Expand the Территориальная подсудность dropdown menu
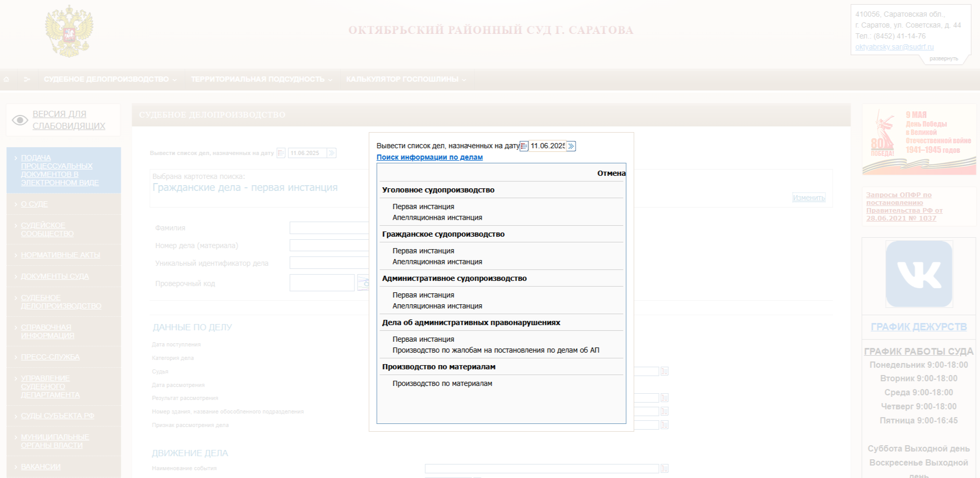980x478 pixels. 261,80
